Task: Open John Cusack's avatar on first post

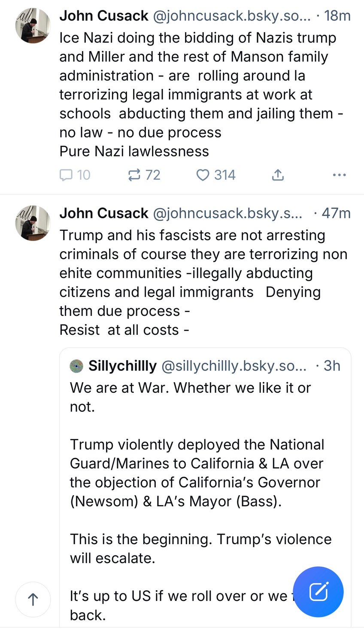Action: click(x=33, y=26)
